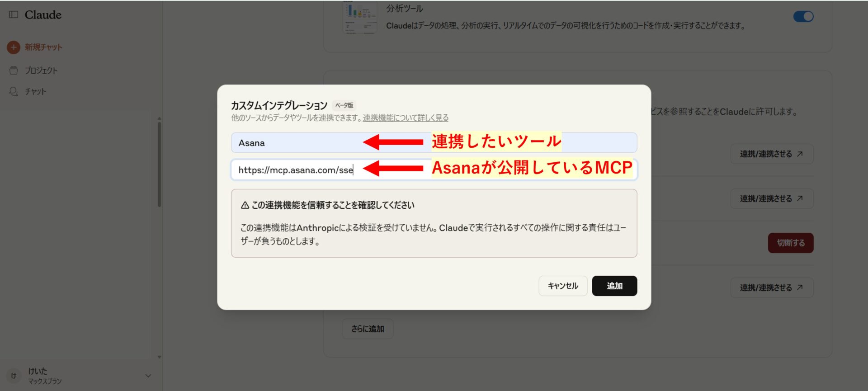Viewport: 868px width, 391px height.
Task: Click the user avatar け icon
Action: click(14, 376)
